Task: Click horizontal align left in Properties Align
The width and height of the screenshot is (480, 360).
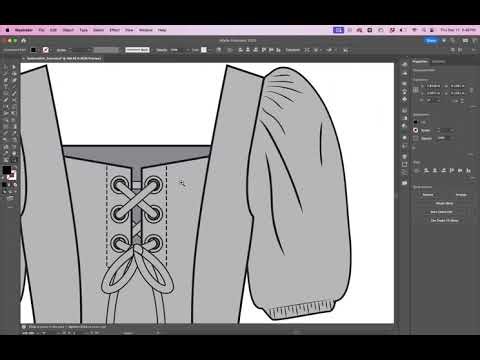Action: (426, 170)
